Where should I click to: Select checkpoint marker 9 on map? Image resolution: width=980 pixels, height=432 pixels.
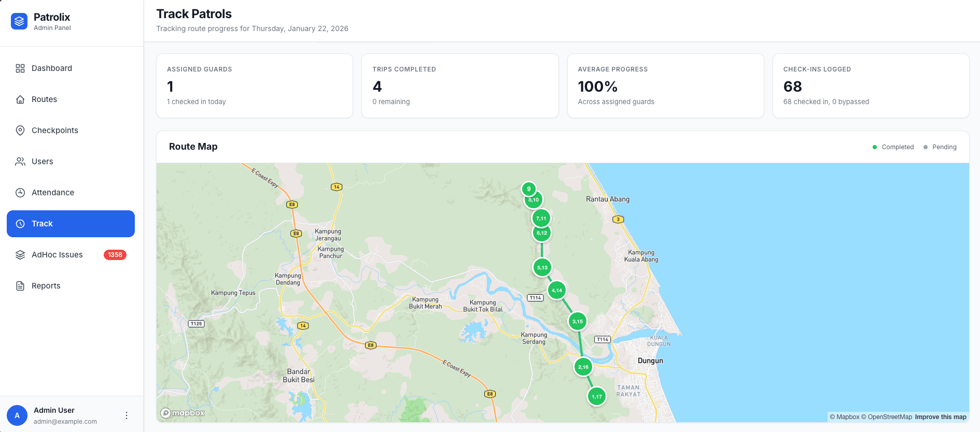point(529,189)
